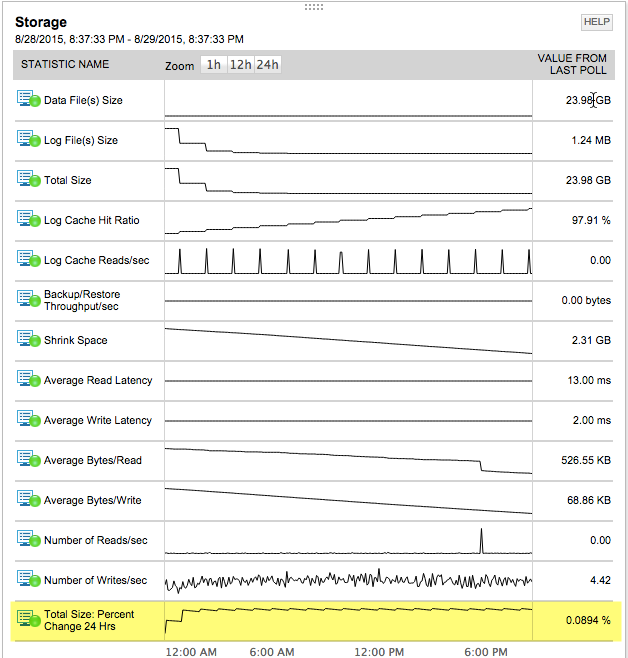Click the Data File(s) Size status icon
The height and width of the screenshot is (658, 628).
click(29, 99)
